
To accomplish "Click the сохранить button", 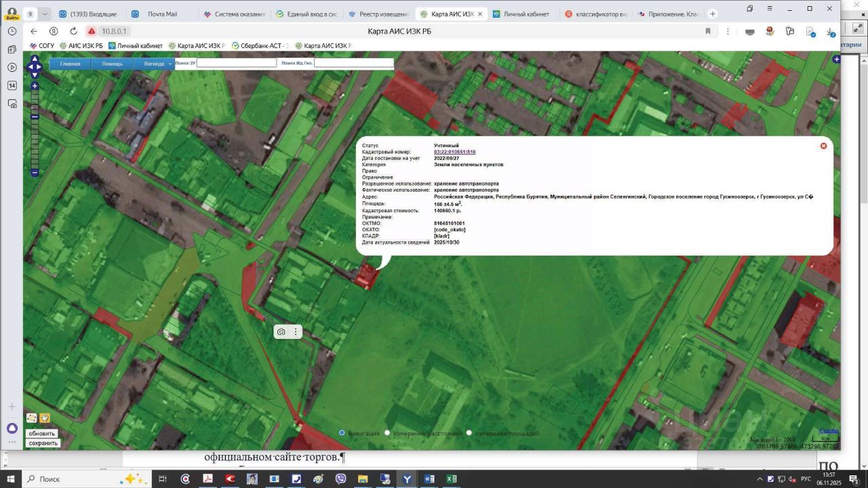I will click(43, 443).
